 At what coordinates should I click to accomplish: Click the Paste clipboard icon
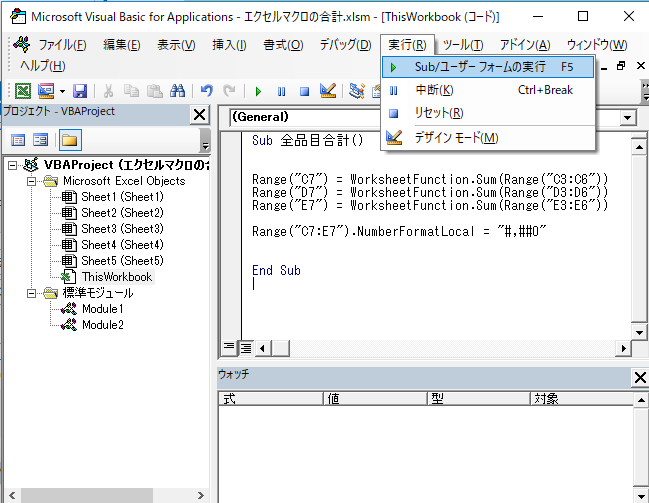point(155,91)
